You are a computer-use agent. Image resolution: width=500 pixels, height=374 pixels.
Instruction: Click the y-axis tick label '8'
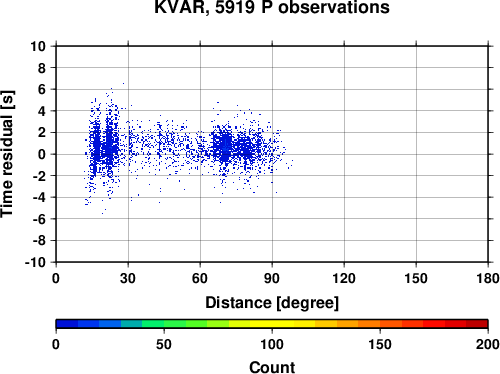[x=42, y=68]
